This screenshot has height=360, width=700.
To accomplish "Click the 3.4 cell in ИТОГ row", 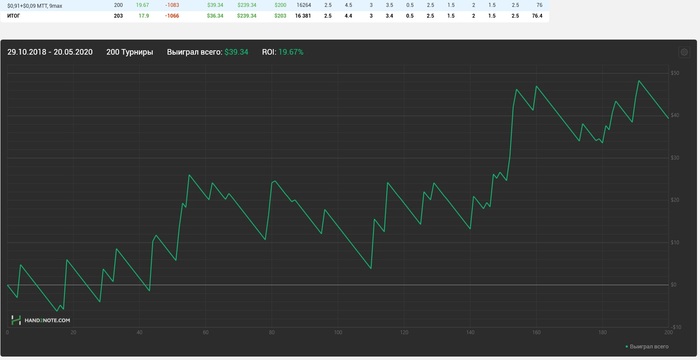I will coord(390,16).
